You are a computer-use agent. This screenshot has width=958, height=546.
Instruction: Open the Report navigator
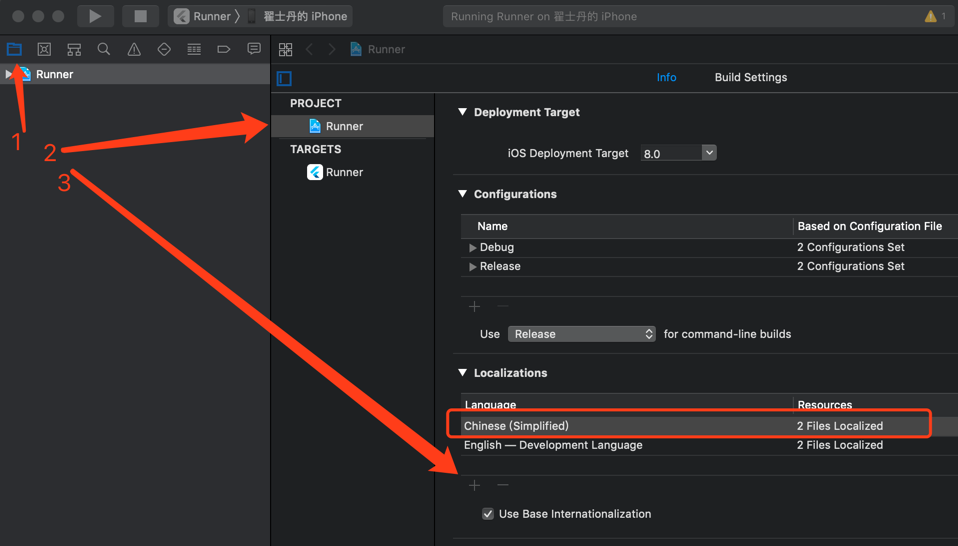pyautogui.click(x=254, y=49)
